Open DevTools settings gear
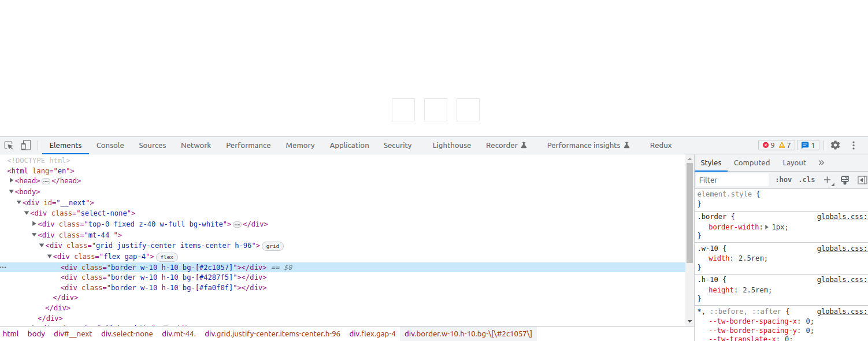868x341 pixels. (835, 145)
